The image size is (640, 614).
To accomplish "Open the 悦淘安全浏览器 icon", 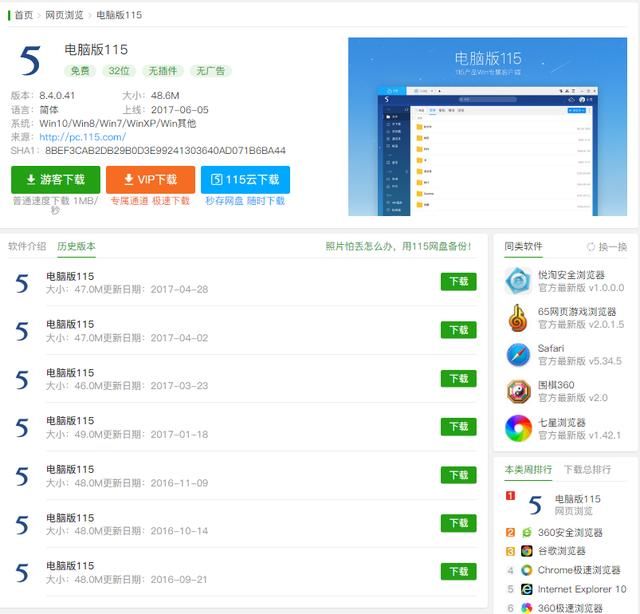I will (518, 281).
